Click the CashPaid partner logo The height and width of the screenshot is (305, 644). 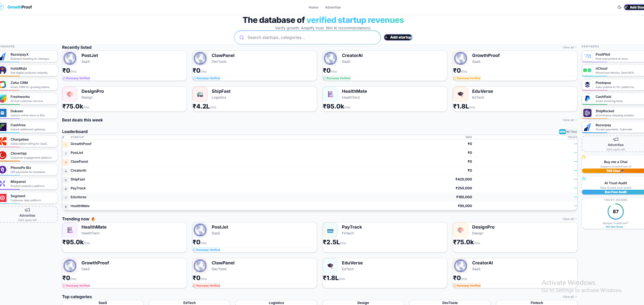pyautogui.click(x=587, y=99)
